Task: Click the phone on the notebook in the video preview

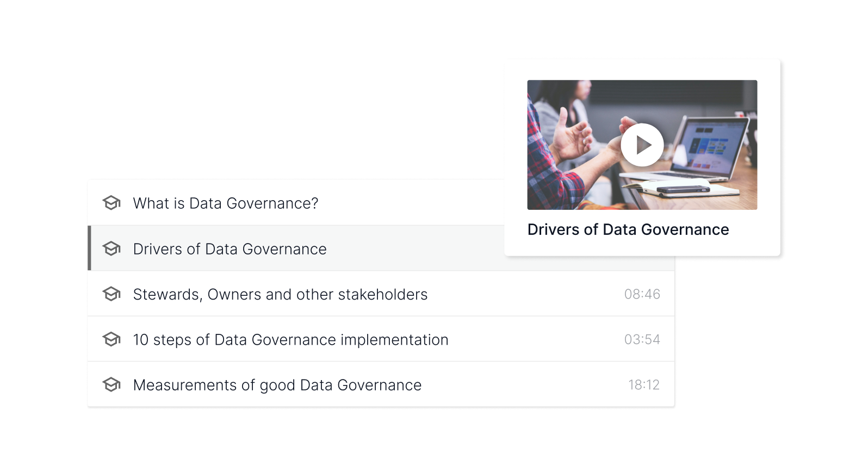Action: coord(683,189)
